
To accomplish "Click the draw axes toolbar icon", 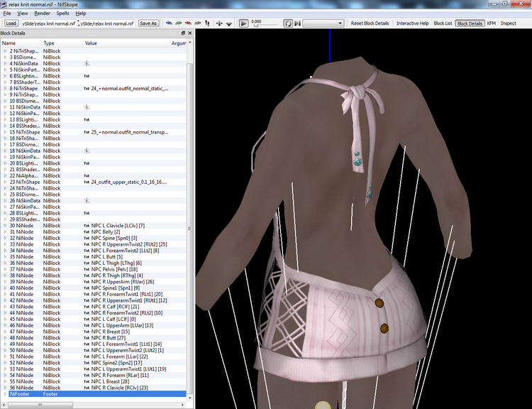I will pyautogui.click(x=219, y=23).
